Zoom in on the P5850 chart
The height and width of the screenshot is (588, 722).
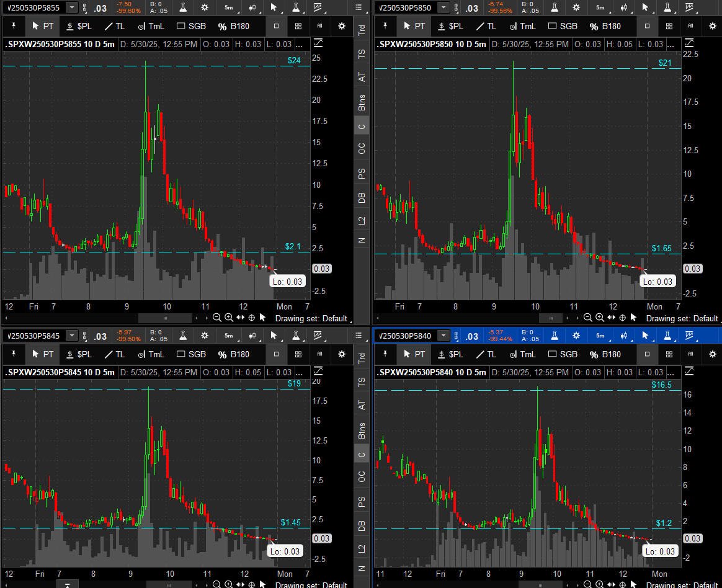click(x=600, y=318)
